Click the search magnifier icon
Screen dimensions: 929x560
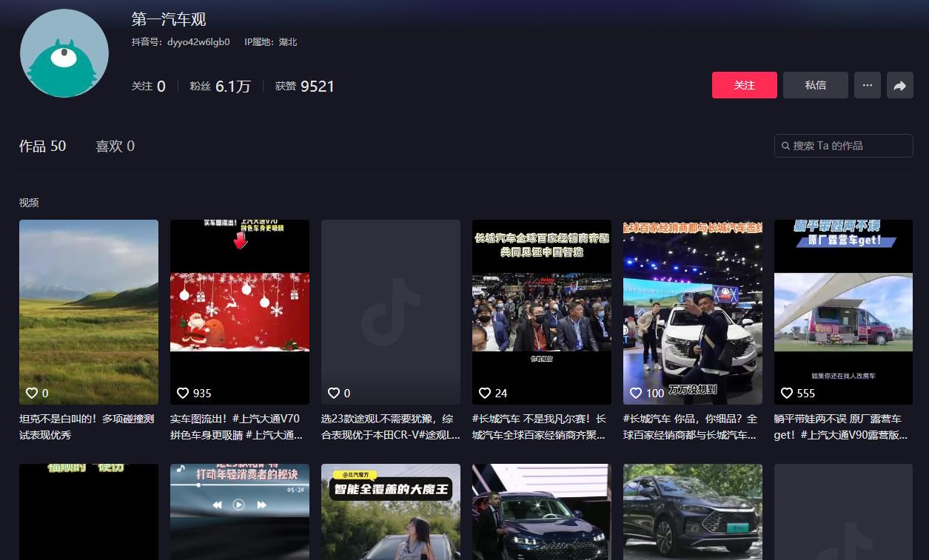click(x=785, y=146)
